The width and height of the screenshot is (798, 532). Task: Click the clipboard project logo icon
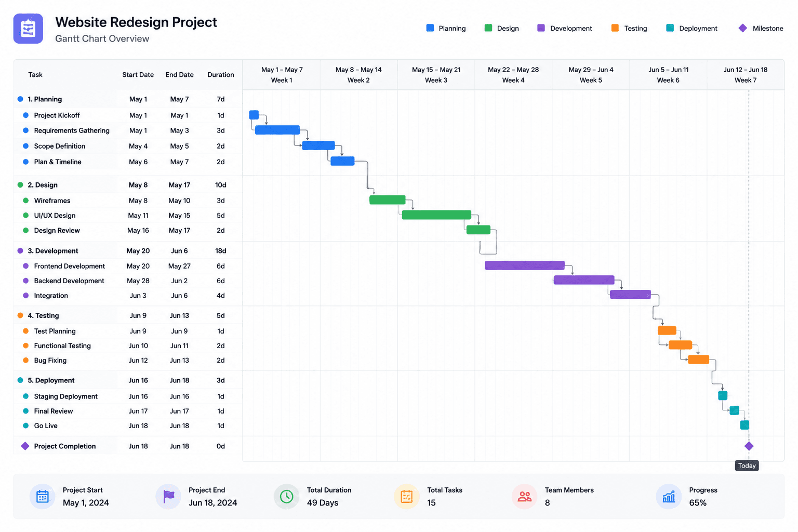click(28, 29)
